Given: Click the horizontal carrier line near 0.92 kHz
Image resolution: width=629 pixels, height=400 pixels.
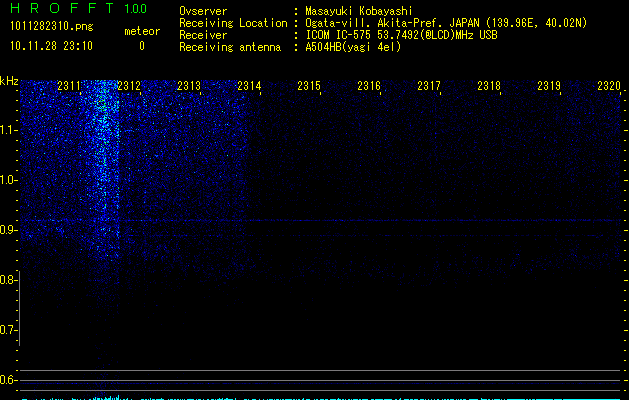Looking at the screenshot, I should coord(321,220).
